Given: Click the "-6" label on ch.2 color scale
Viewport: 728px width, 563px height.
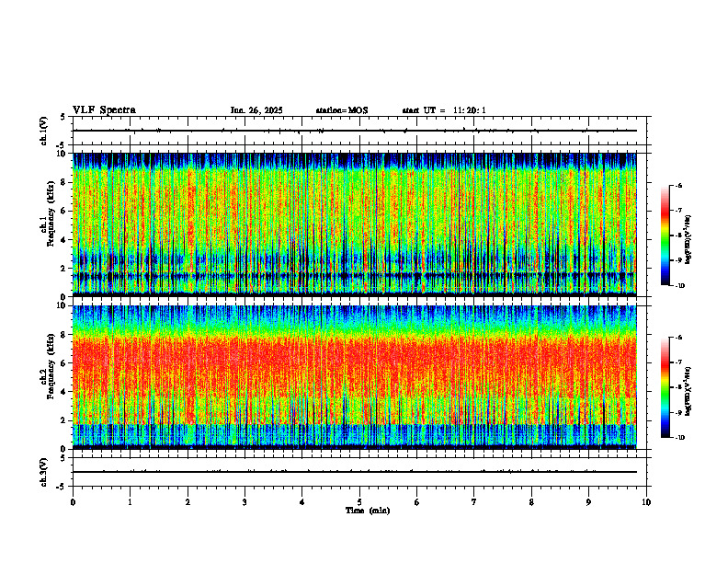Looking at the screenshot, I should [x=678, y=338].
